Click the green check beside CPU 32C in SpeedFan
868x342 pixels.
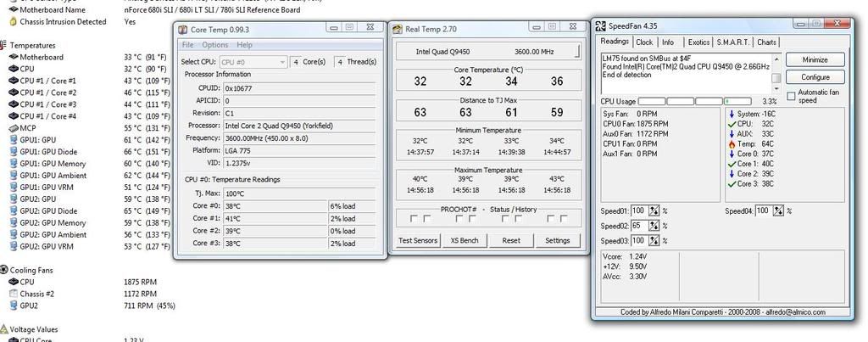(x=732, y=124)
